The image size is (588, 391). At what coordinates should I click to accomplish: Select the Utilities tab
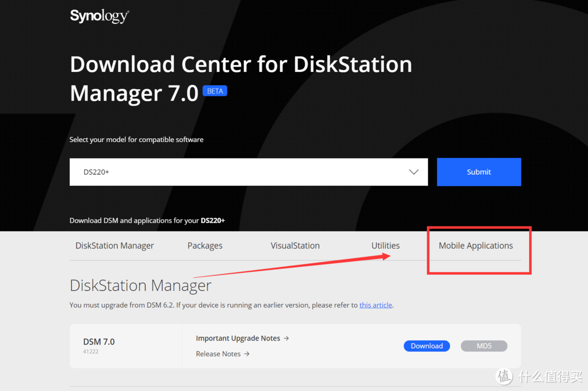coord(385,246)
